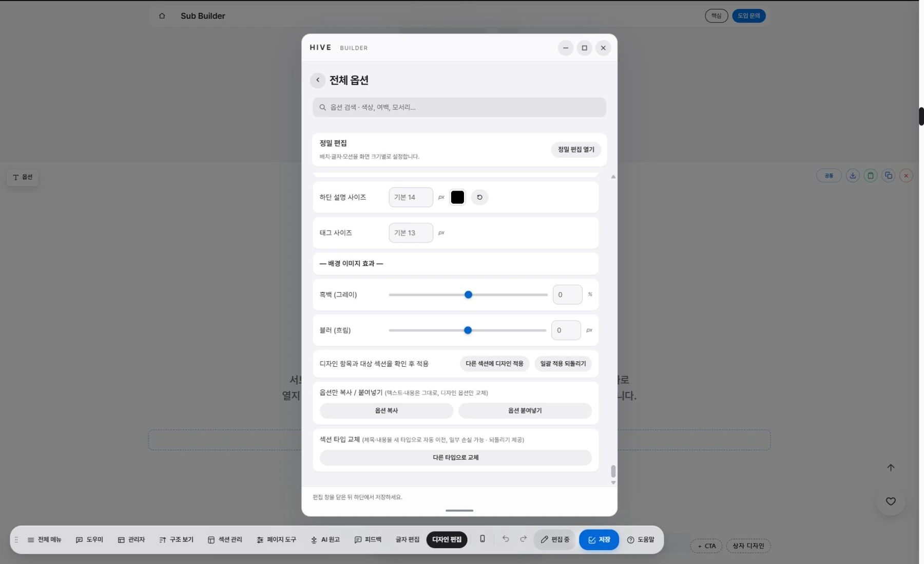Image resolution: width=924 pixels, height=564 pixels.
Task: Open the 피드백 feedback tool
Action: (368, 540)
